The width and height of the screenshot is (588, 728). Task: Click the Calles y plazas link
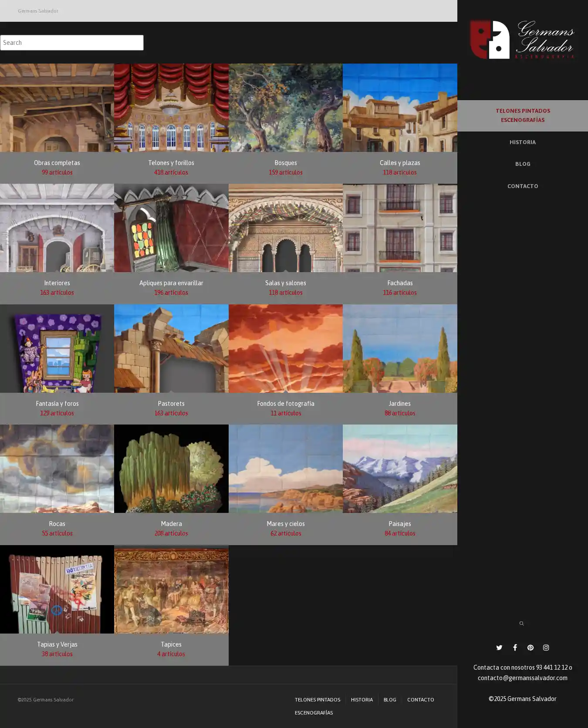click(399, 163)
